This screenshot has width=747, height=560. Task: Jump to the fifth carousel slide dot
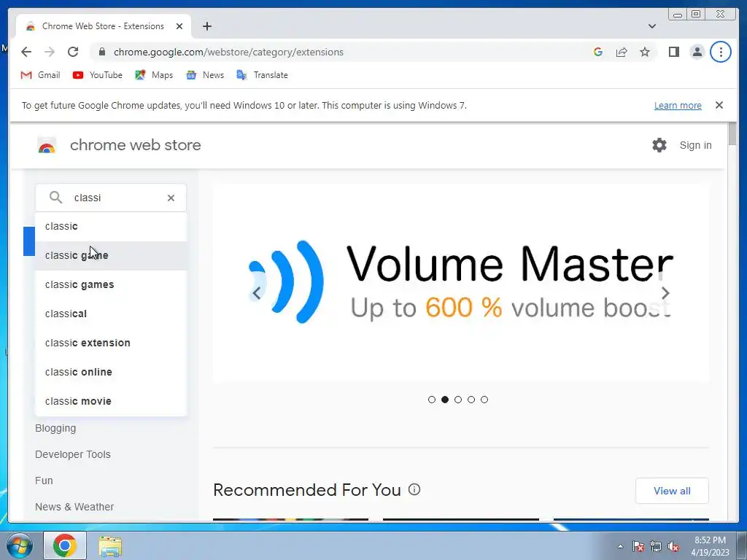click(484, 400)
